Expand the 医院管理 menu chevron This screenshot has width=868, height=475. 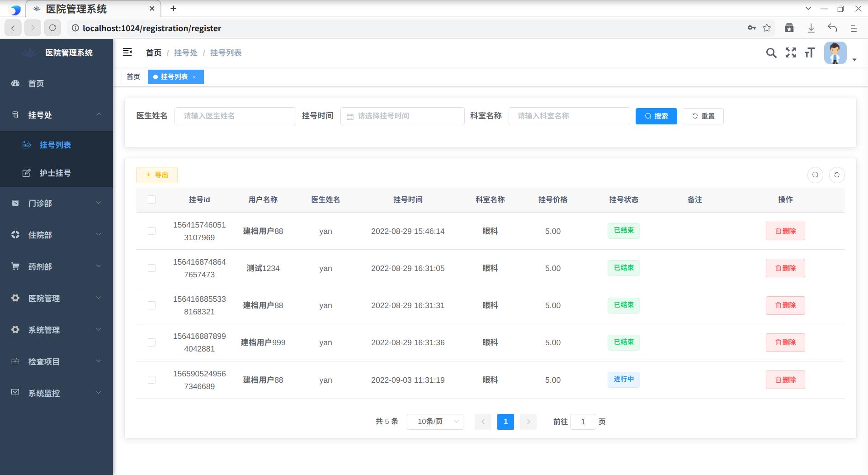(99, 298)
